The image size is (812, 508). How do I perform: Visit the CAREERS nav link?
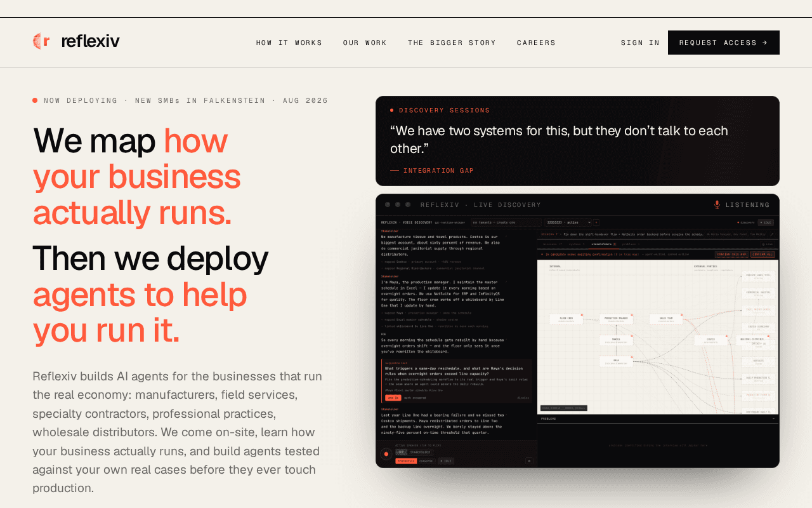(536, 43)
